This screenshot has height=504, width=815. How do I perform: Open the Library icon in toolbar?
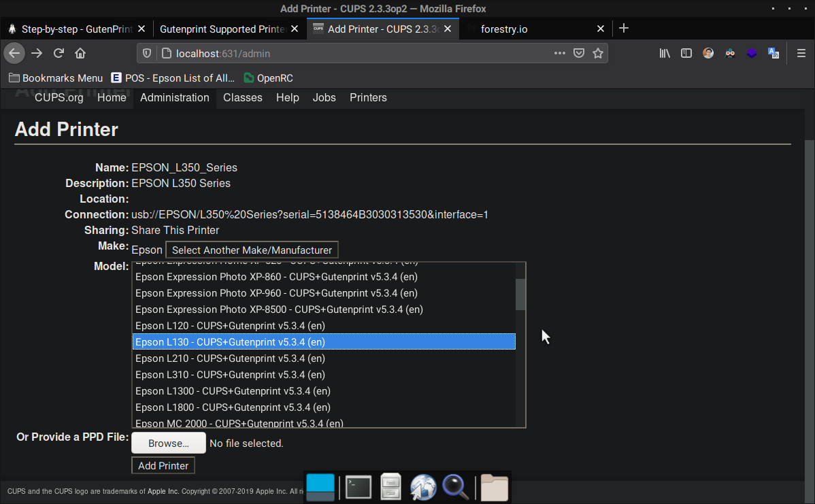tap(664, 53)
